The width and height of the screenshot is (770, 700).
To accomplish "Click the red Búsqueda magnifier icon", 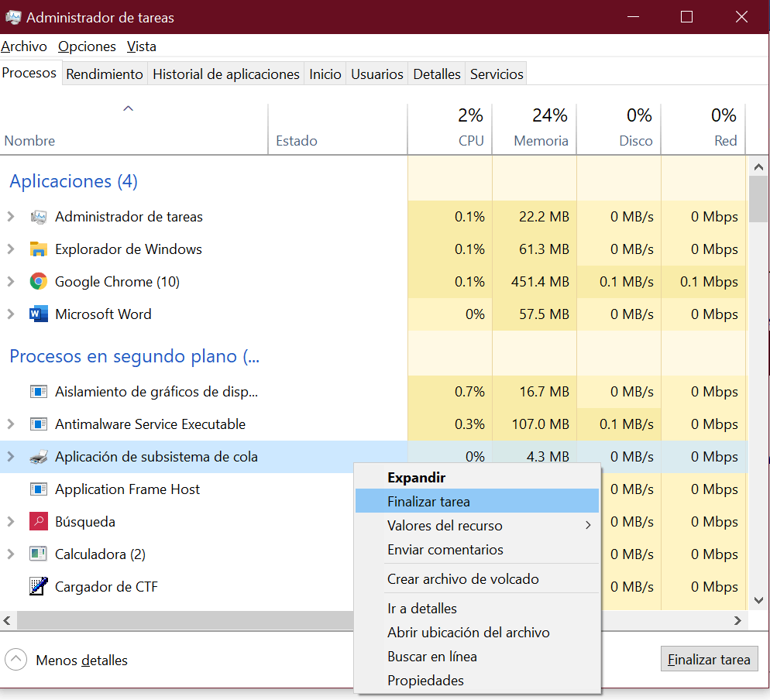I will point(38,521).
